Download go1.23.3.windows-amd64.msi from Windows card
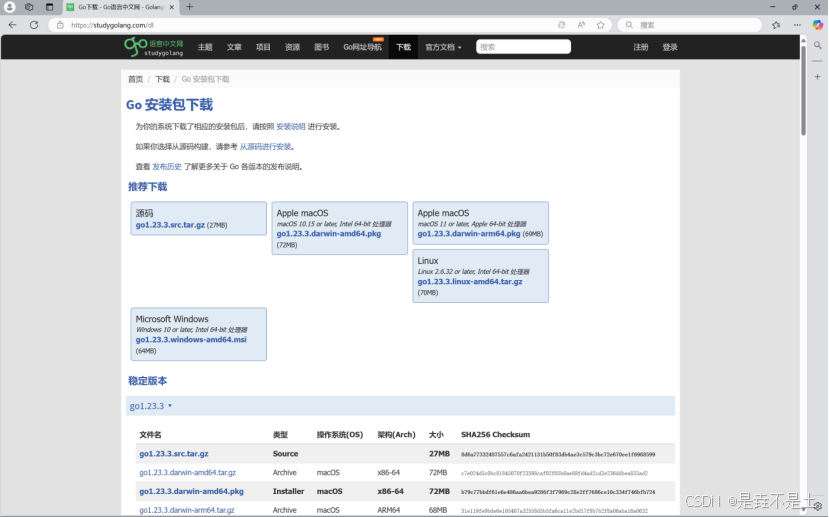 tap(191, 339)
